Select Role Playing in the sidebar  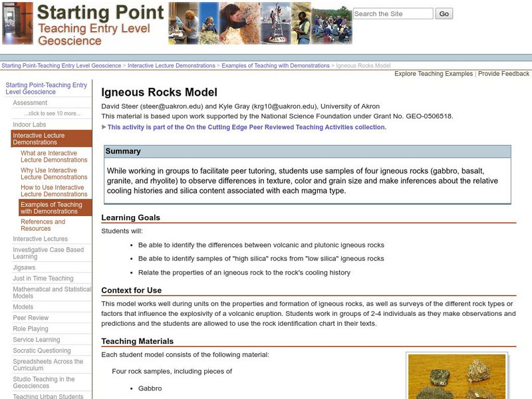pos(31,329)
